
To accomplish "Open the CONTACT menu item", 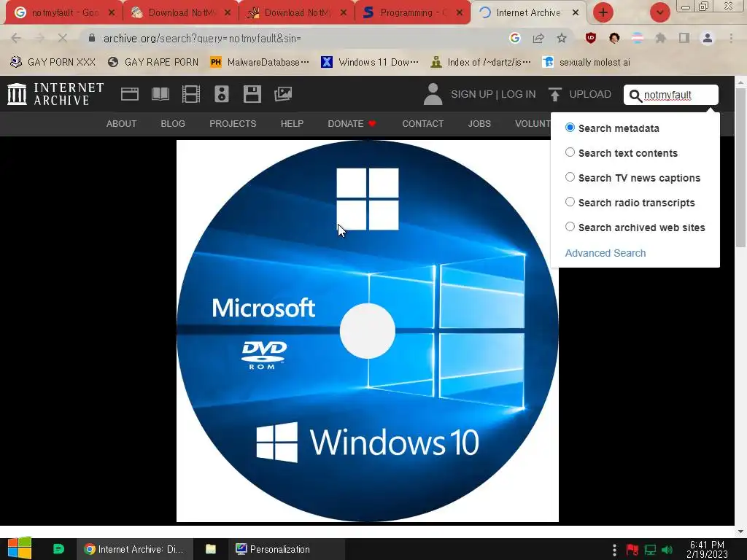I will 423,124.
